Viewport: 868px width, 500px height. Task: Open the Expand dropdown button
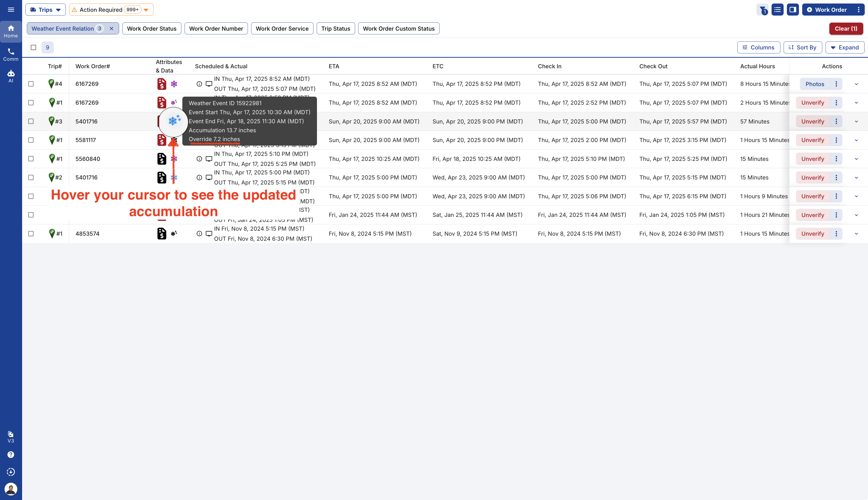pos(845,47)
